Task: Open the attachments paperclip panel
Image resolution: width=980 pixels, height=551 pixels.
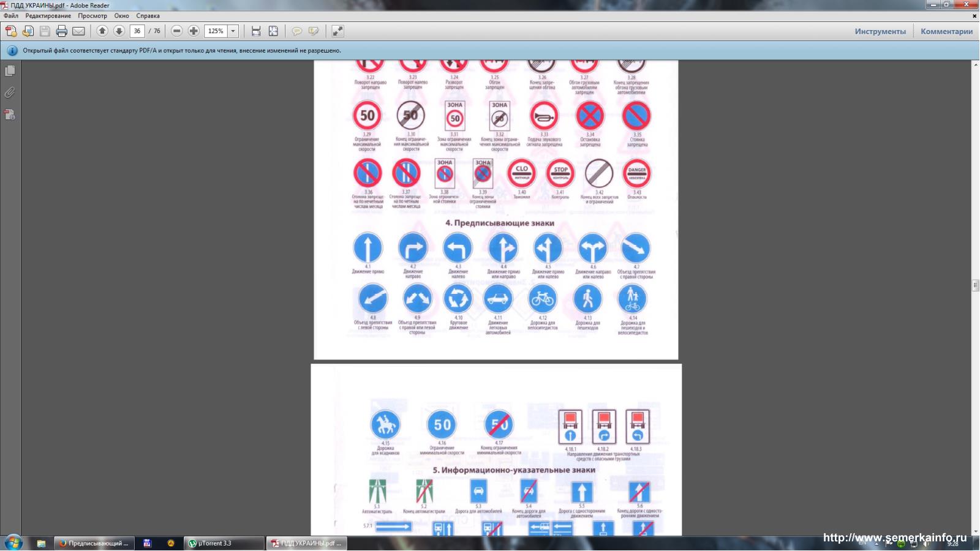Action: tap(10, 93)
